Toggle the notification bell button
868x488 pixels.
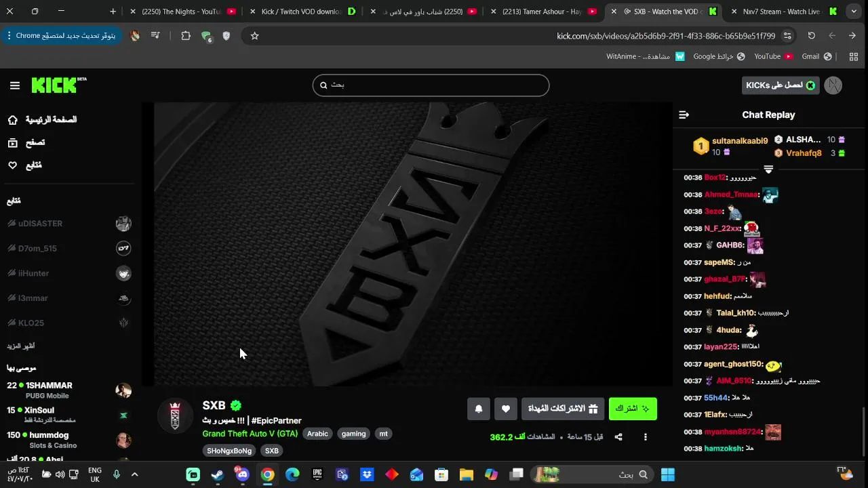[x=479, y=409]
